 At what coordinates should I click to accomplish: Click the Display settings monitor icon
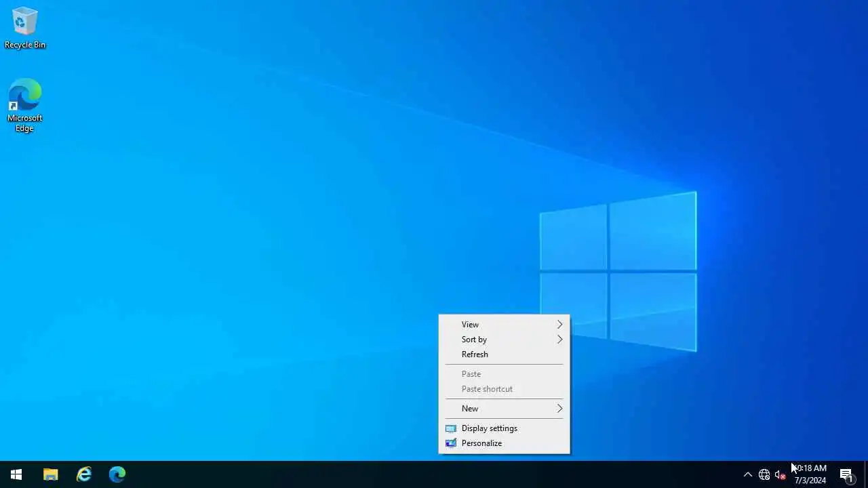coord(451,428)
